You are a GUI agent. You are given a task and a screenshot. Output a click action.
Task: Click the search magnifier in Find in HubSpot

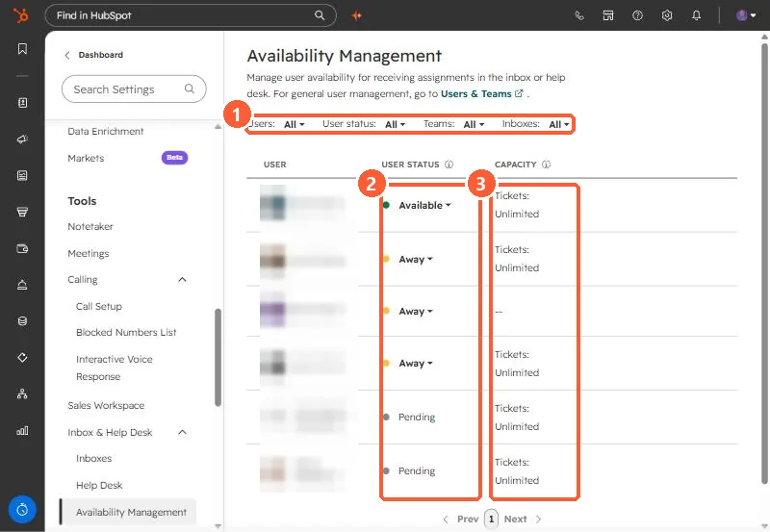(320, 15)
